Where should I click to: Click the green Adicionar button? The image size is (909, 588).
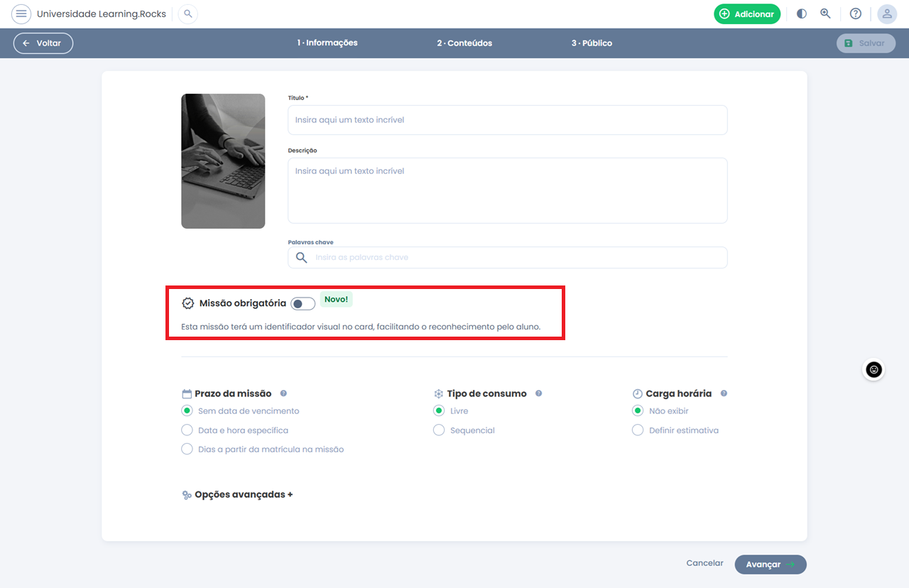pyautogui.click(x=747, y=13)
